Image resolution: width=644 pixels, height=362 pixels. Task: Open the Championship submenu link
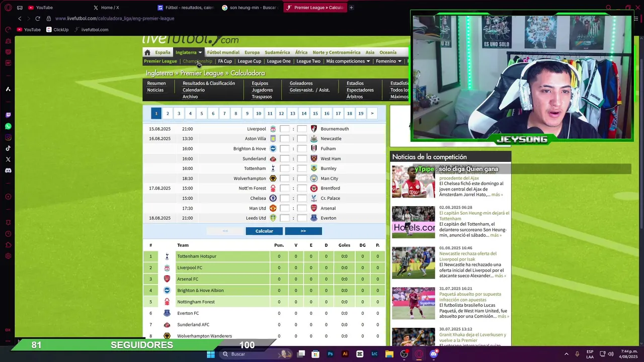click(197, 61)
